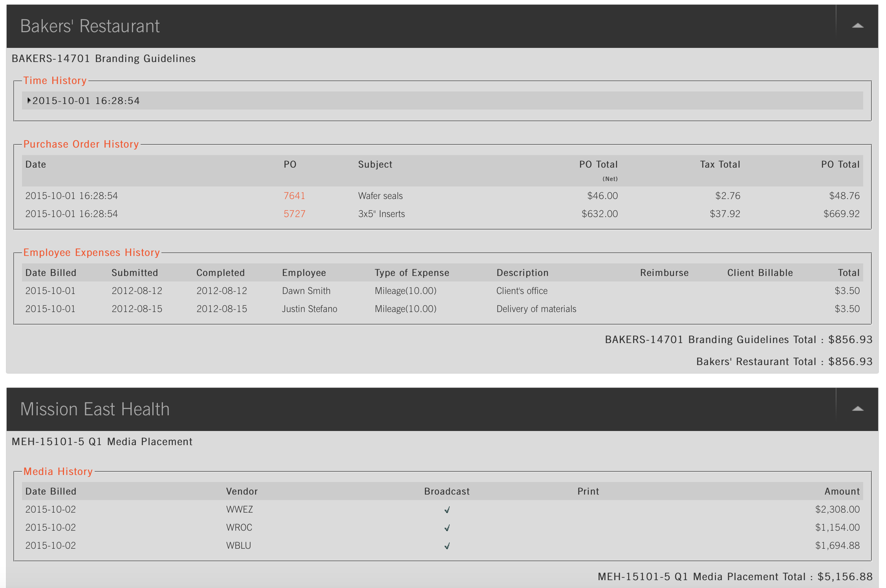Click the $3.50 total in Justin Stefano's row
The image size is (886, 588).
pyautogui.click(x=847, y=309)
